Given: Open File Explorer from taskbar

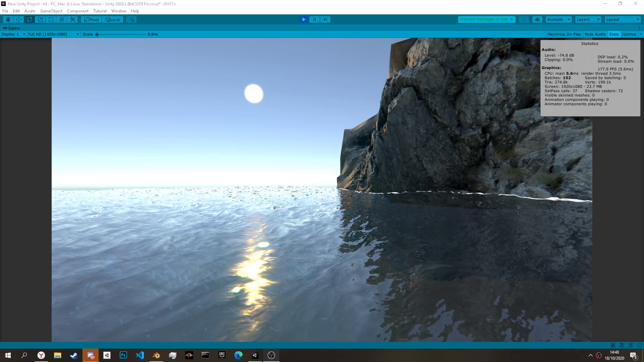Looking at the screenshot, I should 57,355.
